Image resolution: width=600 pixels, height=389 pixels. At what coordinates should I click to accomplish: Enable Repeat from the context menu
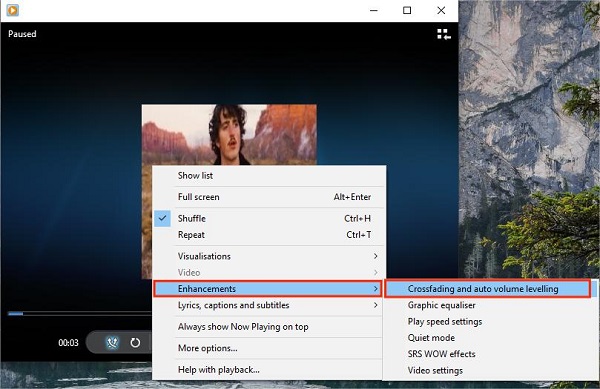(x=268, y=235)
